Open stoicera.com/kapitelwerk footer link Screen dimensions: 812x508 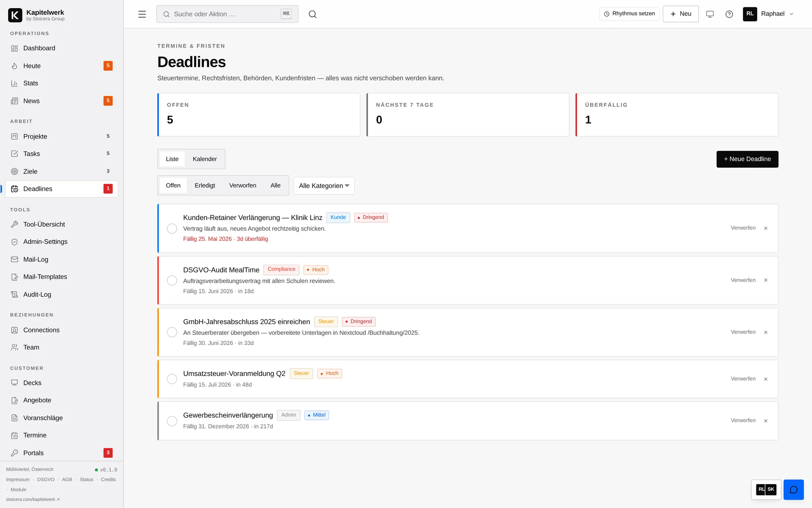pyautogui.click(x=33, y=499)
